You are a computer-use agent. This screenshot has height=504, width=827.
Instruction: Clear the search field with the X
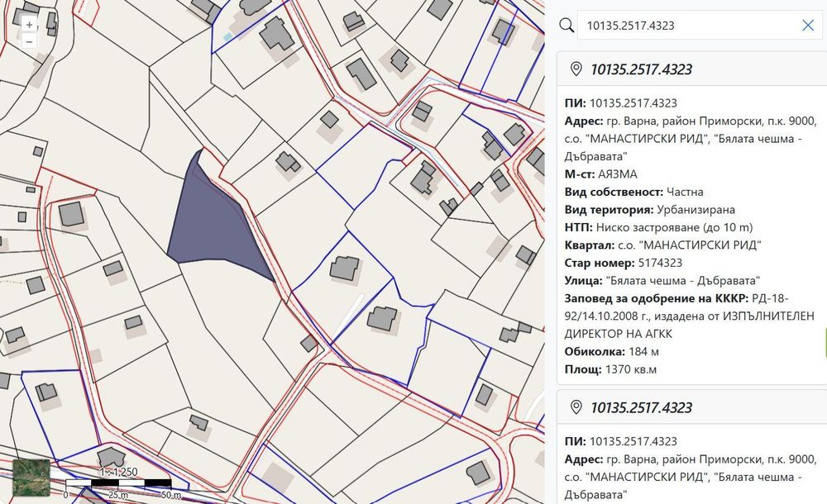pos(807,26)
